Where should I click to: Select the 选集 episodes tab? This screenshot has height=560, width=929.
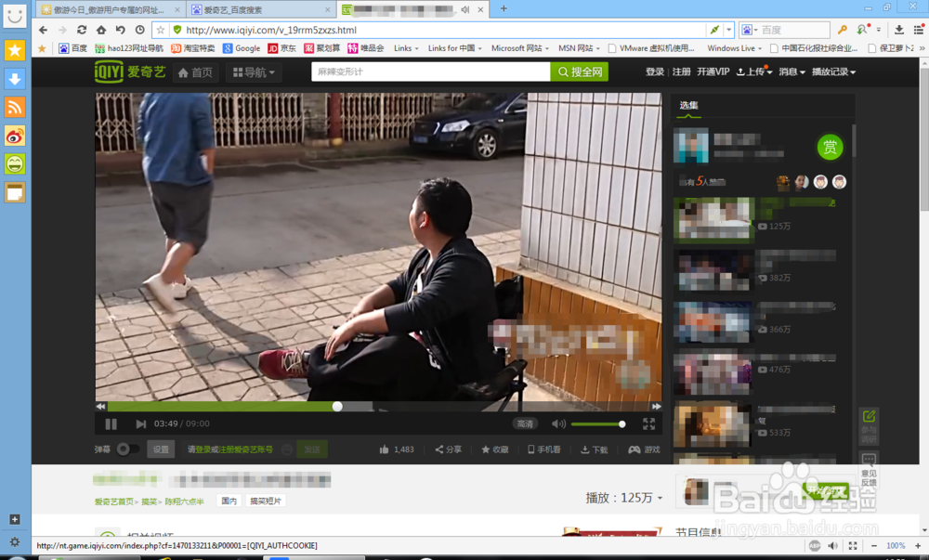[688, 105]
